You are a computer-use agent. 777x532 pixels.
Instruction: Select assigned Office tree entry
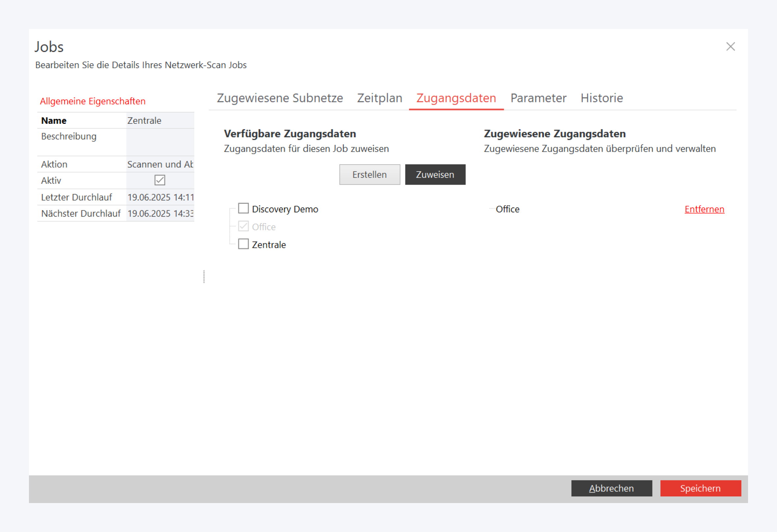click(507, 209)
